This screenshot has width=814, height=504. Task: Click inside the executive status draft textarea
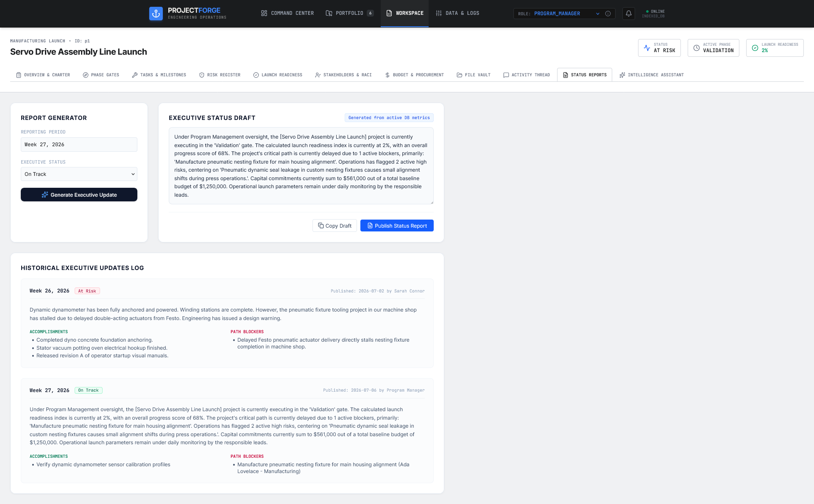click(x=301, y=166)
